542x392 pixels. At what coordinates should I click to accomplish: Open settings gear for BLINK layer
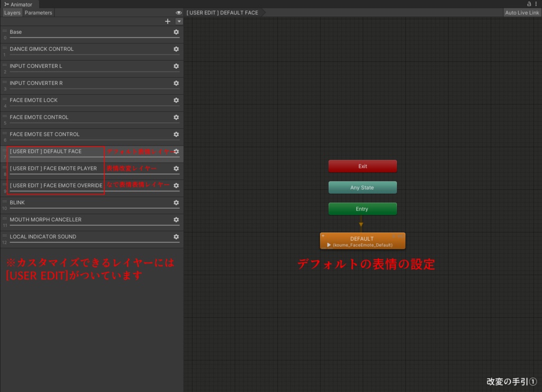pos(176,203)
